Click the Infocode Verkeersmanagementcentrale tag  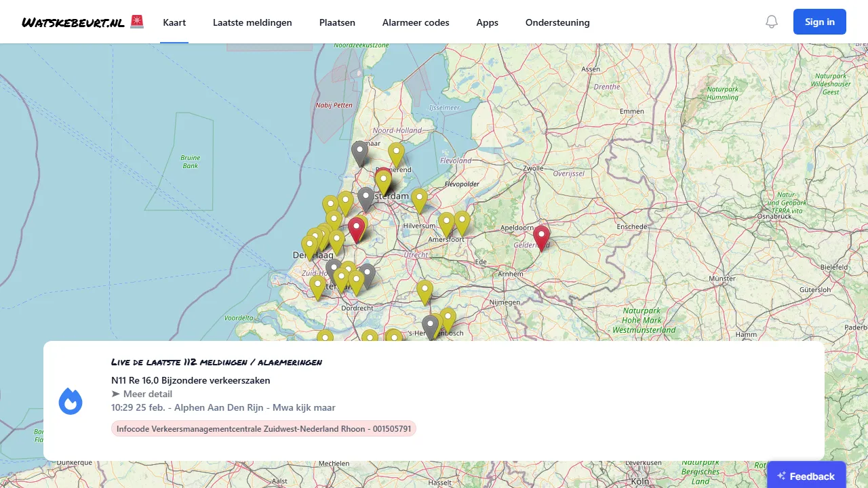point(264,428)
